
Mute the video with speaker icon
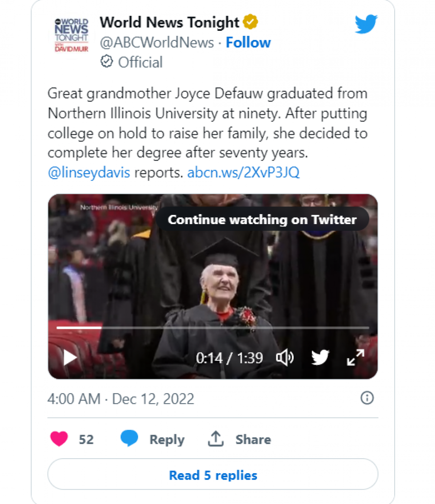[x=285, y=358]
